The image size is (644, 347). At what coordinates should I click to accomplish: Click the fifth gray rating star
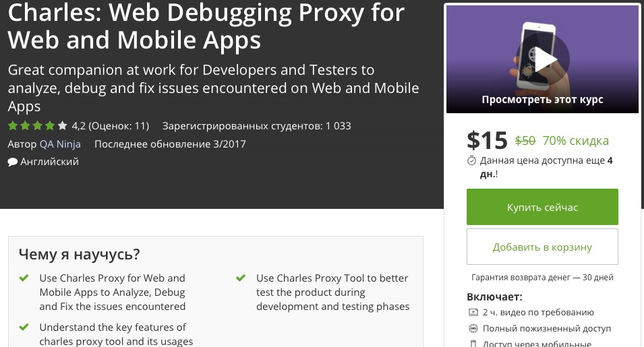62,125
